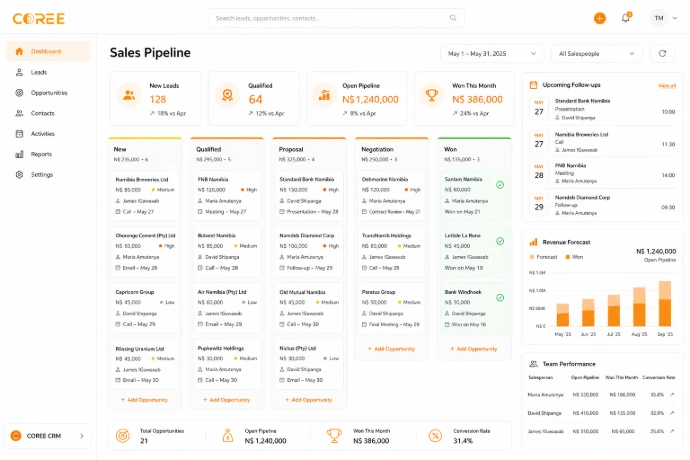Open the Dashboard menu item
Image resolution: width=690 pixels, height=460 pixels.
click(x=48, y=51)
